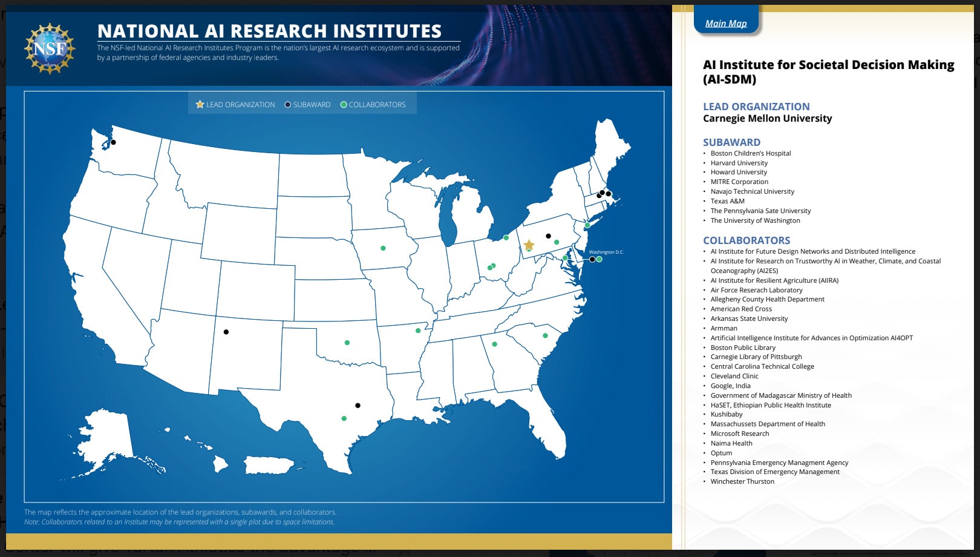
Task: Click Cleveland Clinic collaborator
Action: point(734,376)
